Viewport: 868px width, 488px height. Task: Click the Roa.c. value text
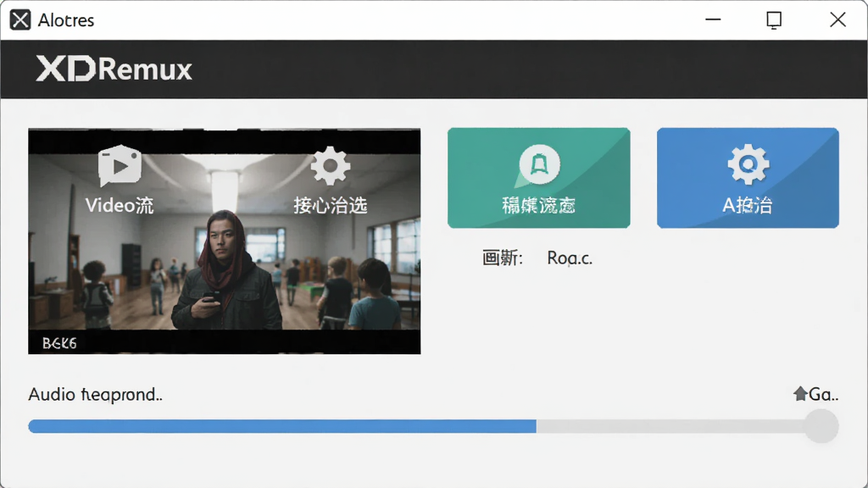(x=570, y=258)
